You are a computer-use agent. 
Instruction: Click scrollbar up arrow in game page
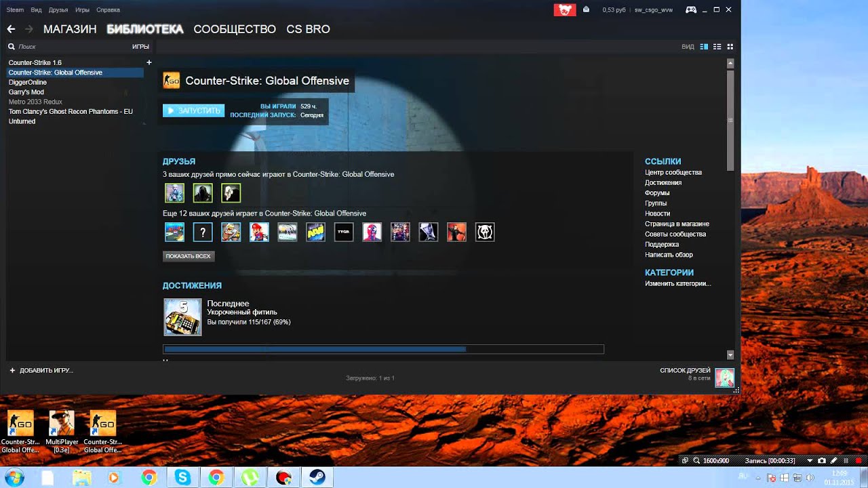point(730,63)
